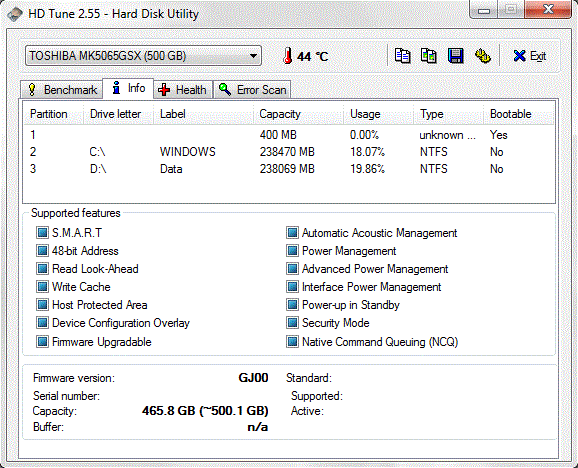The width and height of the screenshot is (578, 468).
Task: Open the Health tab
Action: [x=183, y=90]
